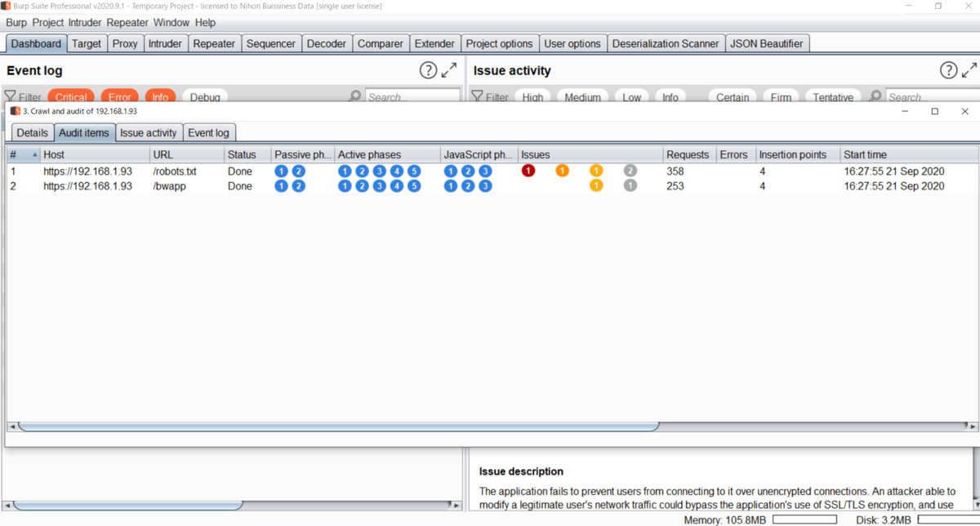Sort by Issues column header
The image size is (980, 526).
(590, 154)
